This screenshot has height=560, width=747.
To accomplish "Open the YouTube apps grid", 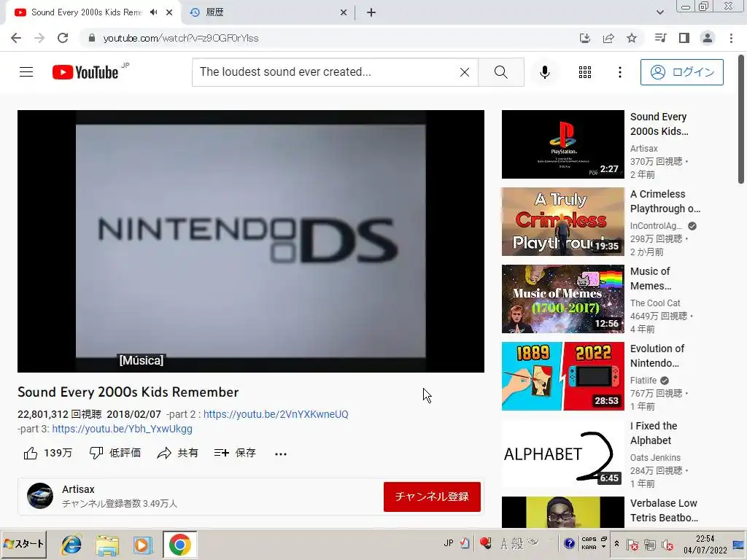I will [585, 72].
